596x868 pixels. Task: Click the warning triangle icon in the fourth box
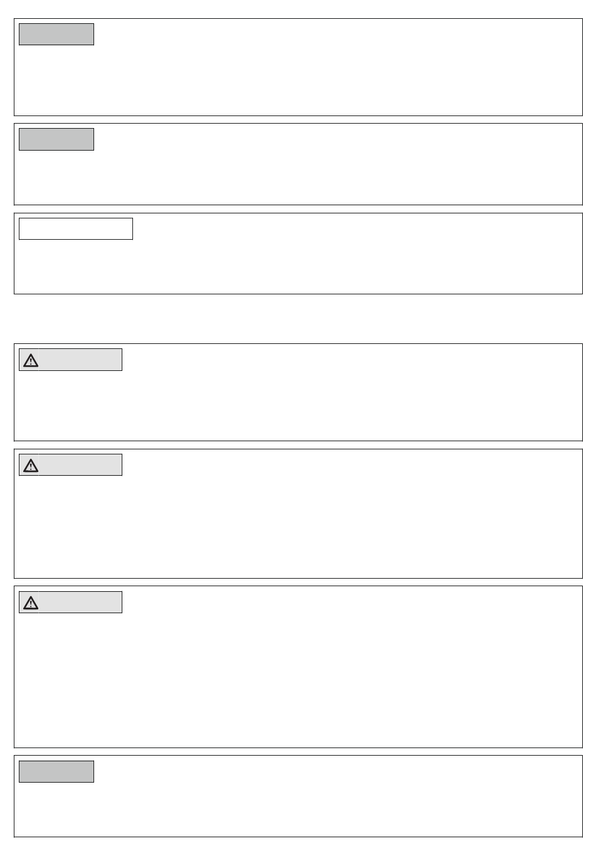coord(30,360)
